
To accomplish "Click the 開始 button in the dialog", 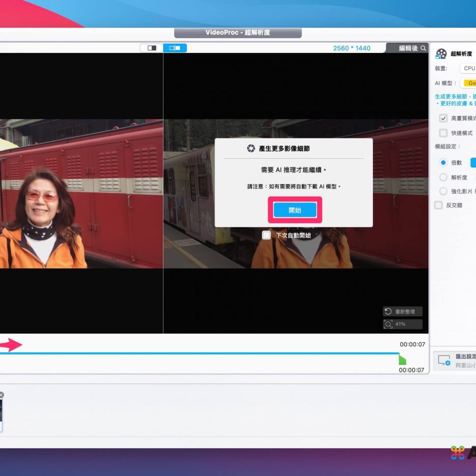I will point(295,210).
